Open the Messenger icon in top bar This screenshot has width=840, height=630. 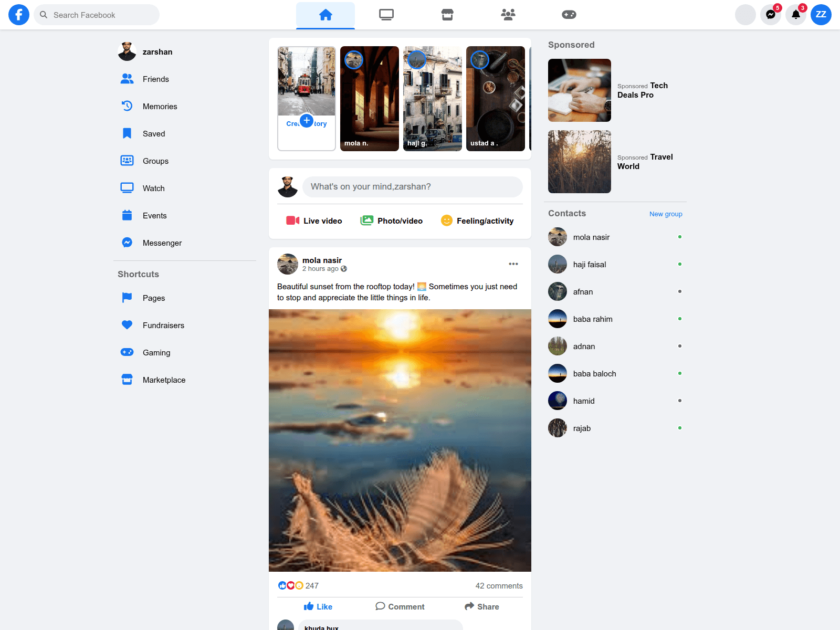(770, 15)
